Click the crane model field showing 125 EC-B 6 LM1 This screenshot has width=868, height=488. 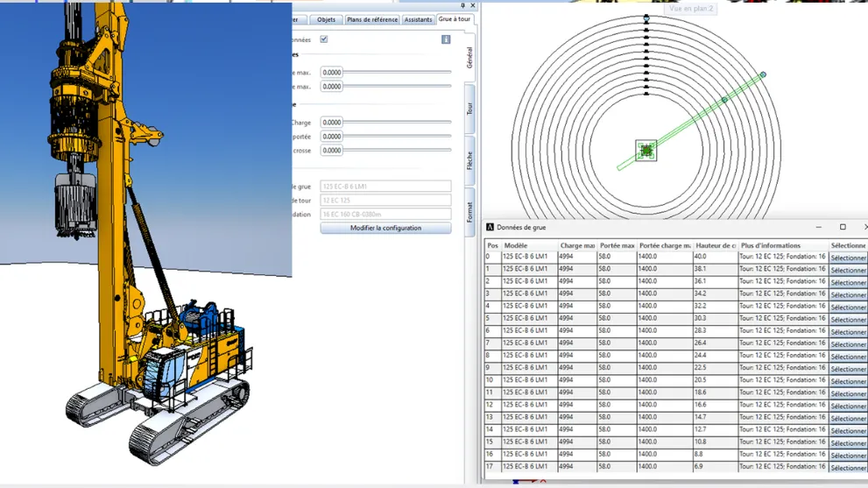[385, 187]
